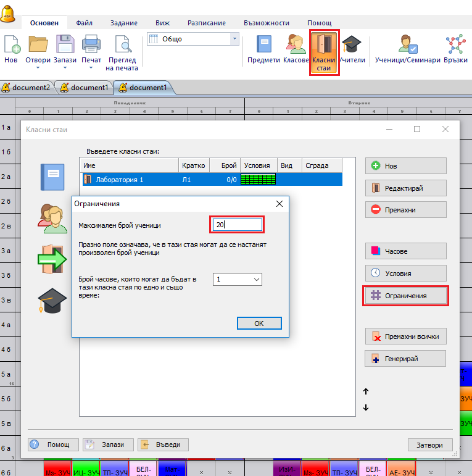The width and height of the screenshot is (472, 476).
Task: Open the Разписание ribbon tab
Action: [207, 23]
